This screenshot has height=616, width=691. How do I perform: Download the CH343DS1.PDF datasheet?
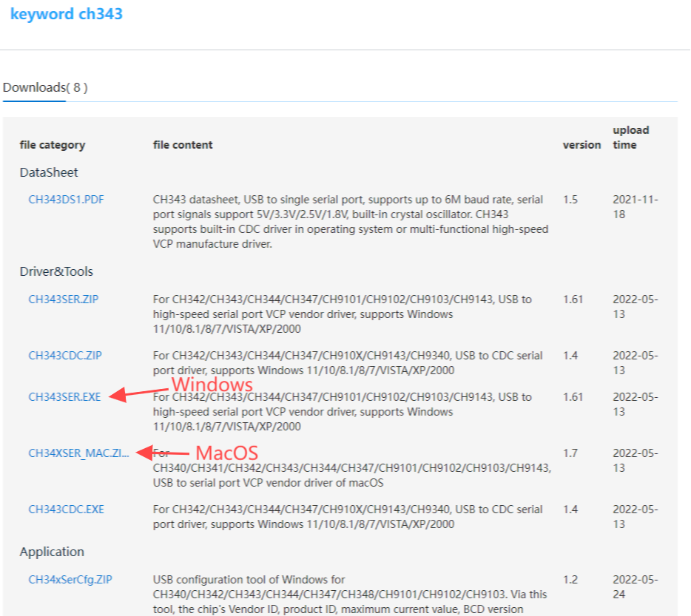pyautogui.click(x=66, y=200)
